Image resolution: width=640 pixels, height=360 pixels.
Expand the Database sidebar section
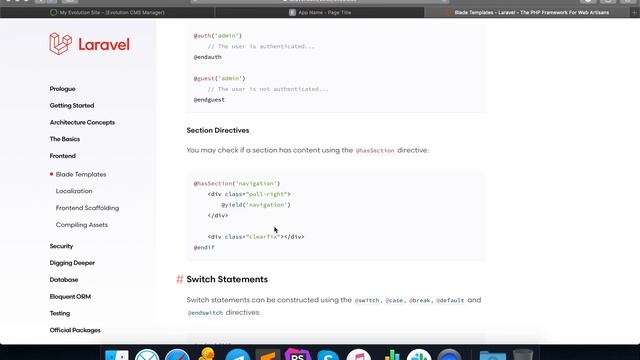coord(64,280)
